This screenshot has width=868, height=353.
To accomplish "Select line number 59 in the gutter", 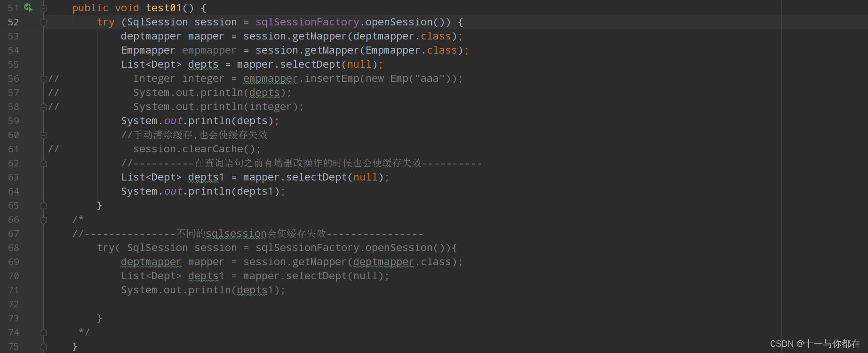I will pos(14,121).
